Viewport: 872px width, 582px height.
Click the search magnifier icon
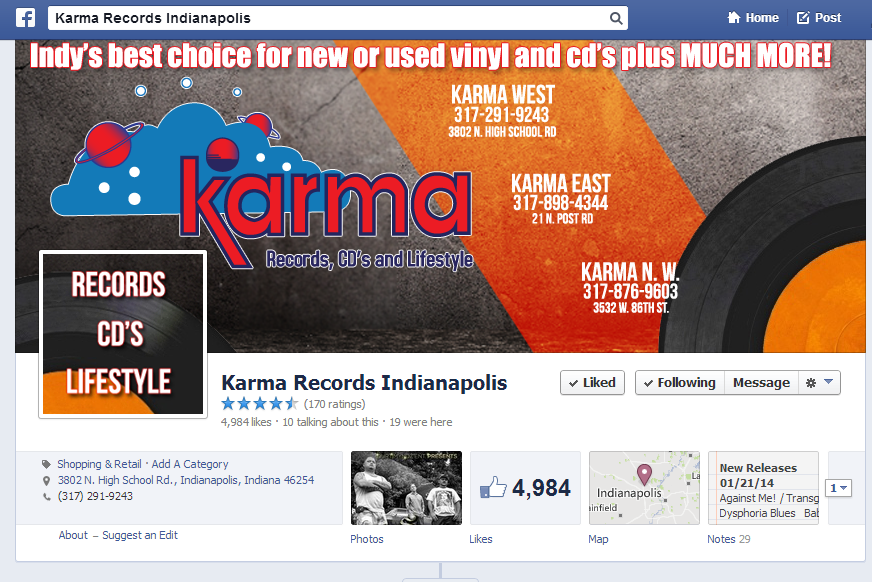[616, 18]
